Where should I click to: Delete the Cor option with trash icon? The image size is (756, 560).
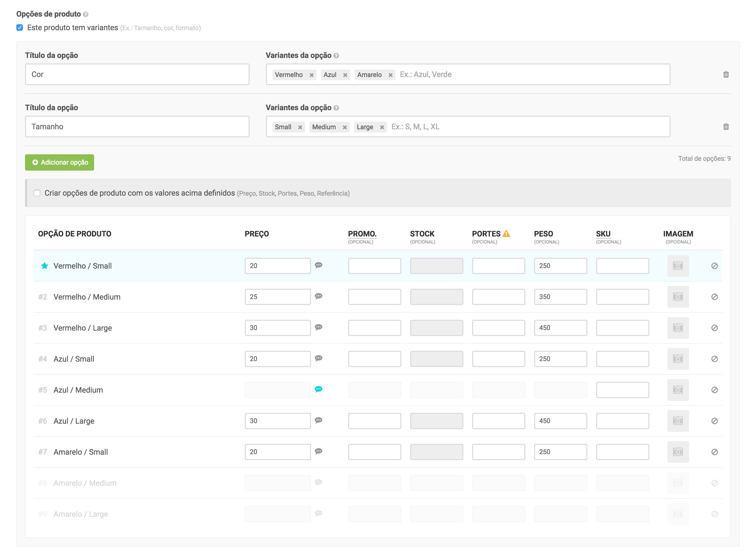coord(726,74)
